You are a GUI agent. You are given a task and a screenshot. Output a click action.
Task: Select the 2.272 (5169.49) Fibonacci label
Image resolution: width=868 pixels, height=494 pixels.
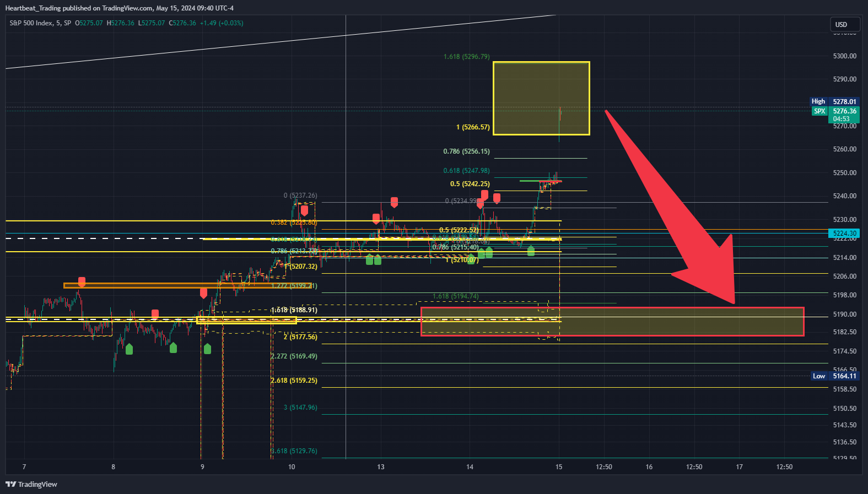pyautogui.click(x=294, y=356)
